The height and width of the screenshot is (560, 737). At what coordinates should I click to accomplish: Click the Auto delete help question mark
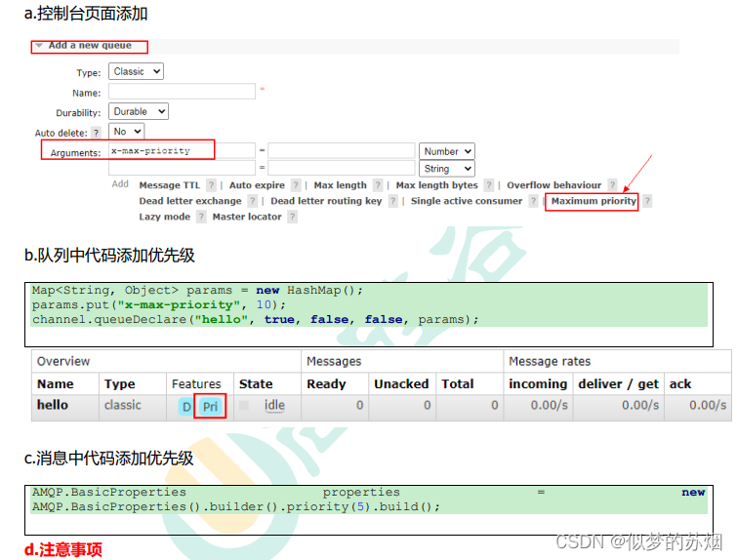pos(96,133)
